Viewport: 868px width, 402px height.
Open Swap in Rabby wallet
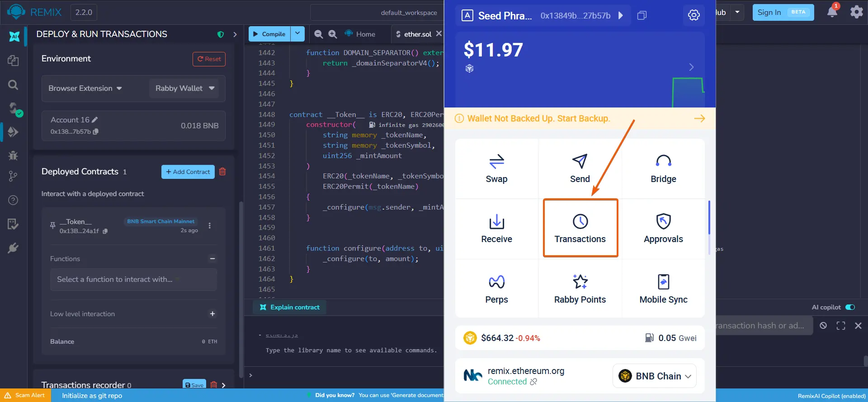pos(496,168)
